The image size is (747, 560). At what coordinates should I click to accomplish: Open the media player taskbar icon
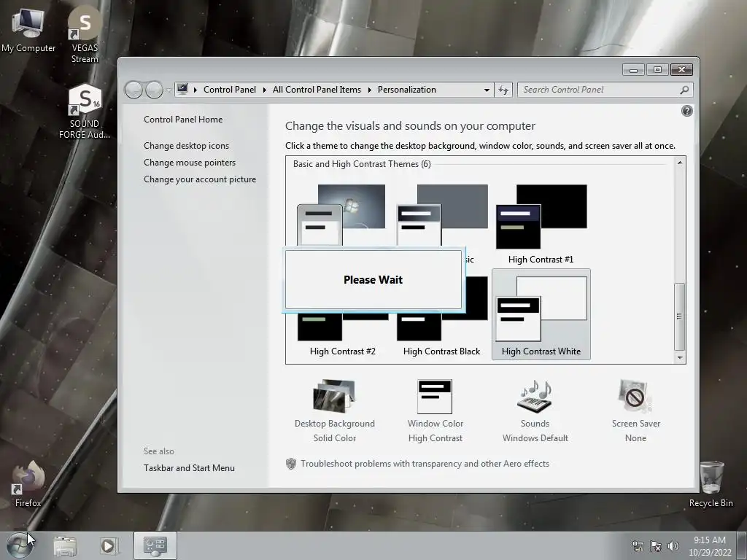(109, 545)
